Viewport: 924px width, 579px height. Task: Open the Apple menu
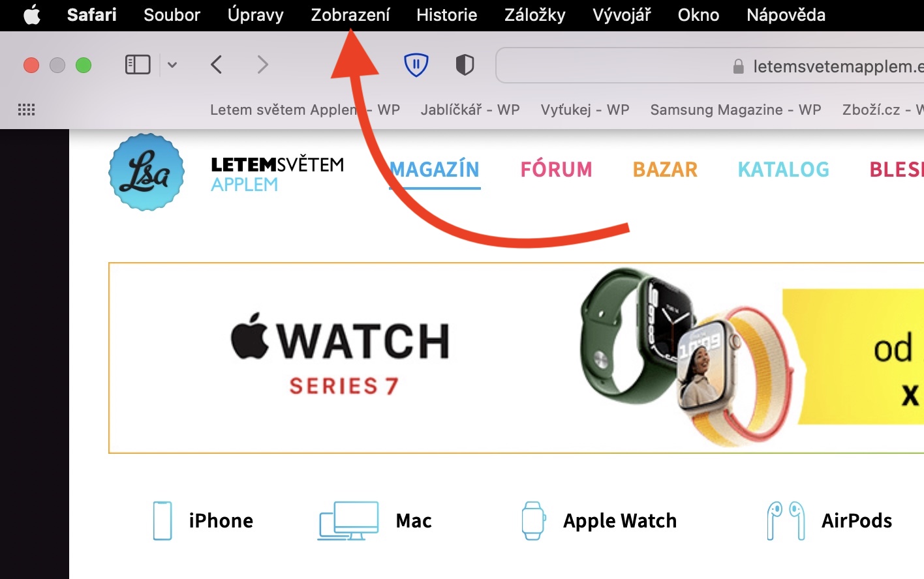click(x=31, y=14)
